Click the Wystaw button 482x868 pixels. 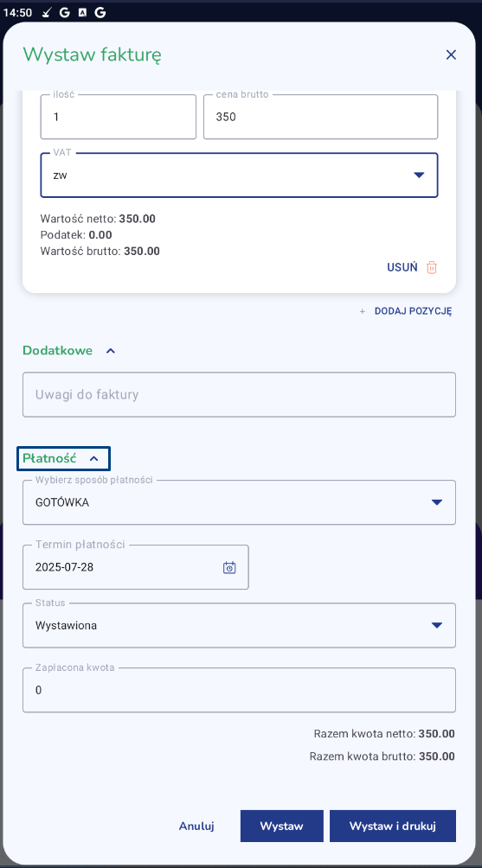282,826
